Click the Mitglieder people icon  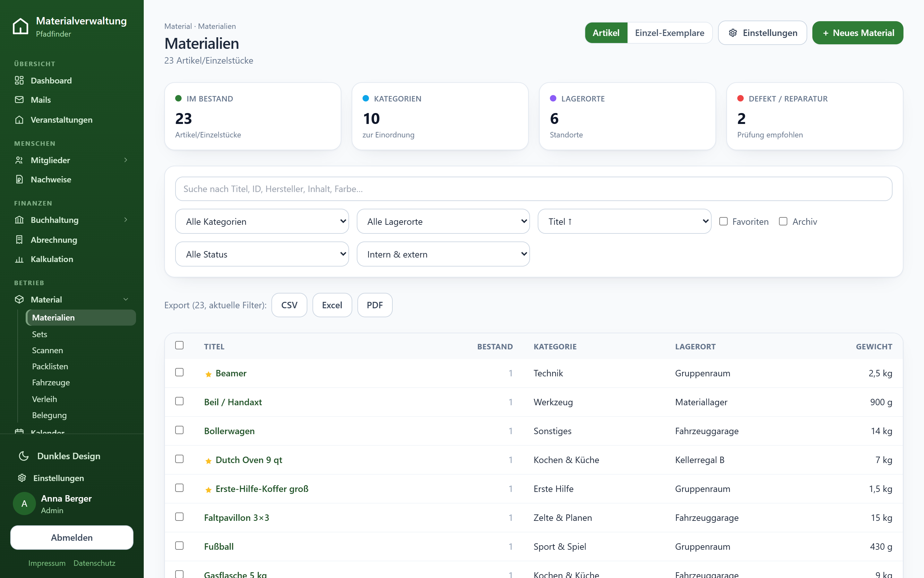point(19,160)
